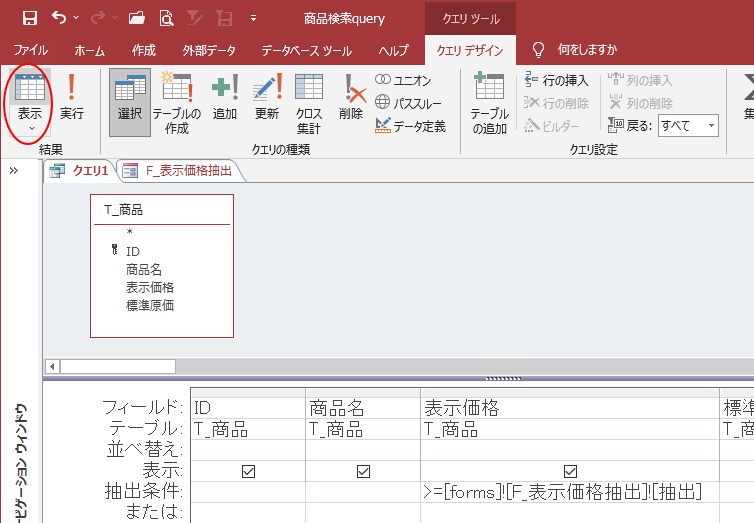Click the 並べ替え sort cell under ID

click(x=248, y=450)
